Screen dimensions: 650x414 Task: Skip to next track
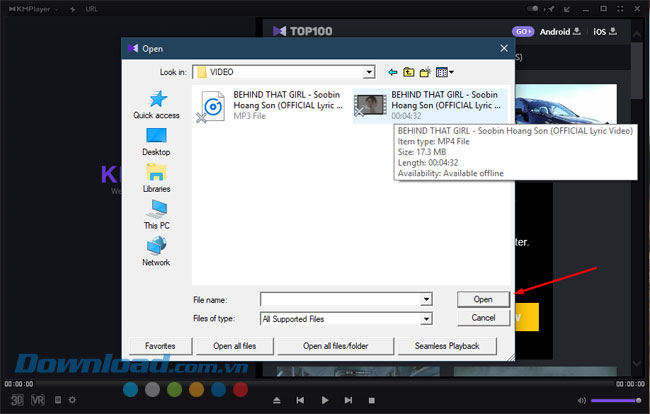point(348,400)
